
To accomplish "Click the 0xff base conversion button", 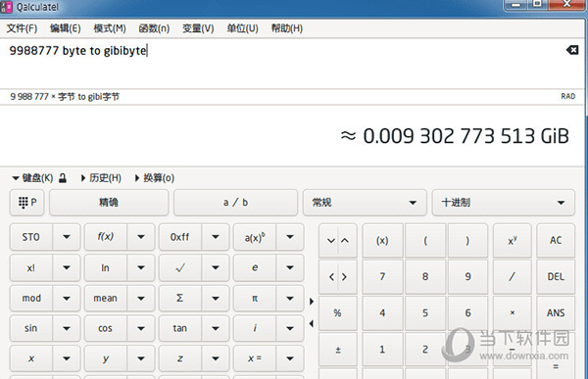I will [180, 237].
